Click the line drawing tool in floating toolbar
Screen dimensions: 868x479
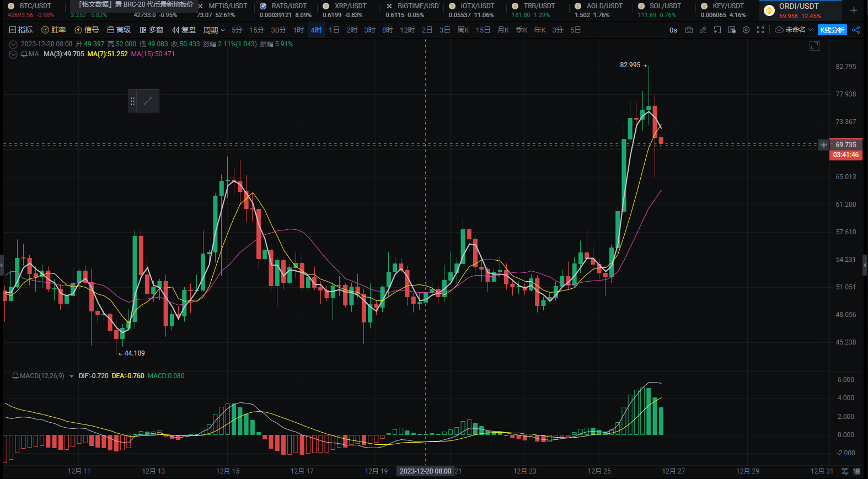pos(148,101)
